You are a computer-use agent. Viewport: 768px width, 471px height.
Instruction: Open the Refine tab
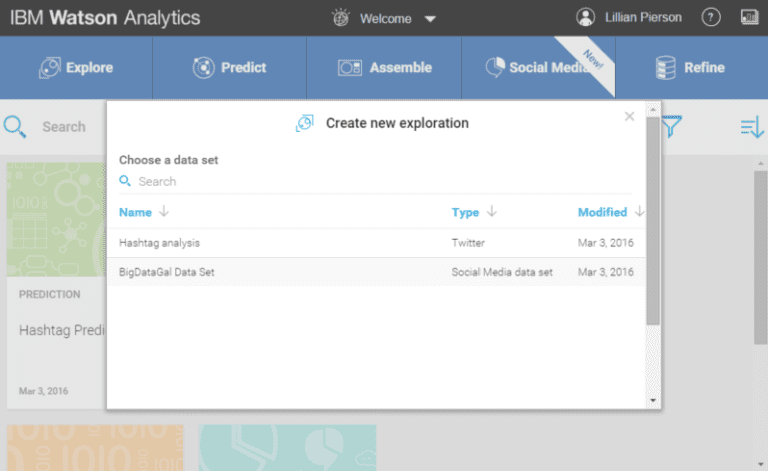(692, 68)
